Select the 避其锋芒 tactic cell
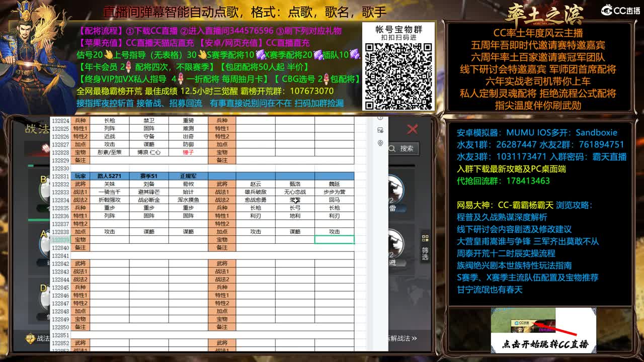The height and width of the screenshot is (362, 644). tap(148, 192)
